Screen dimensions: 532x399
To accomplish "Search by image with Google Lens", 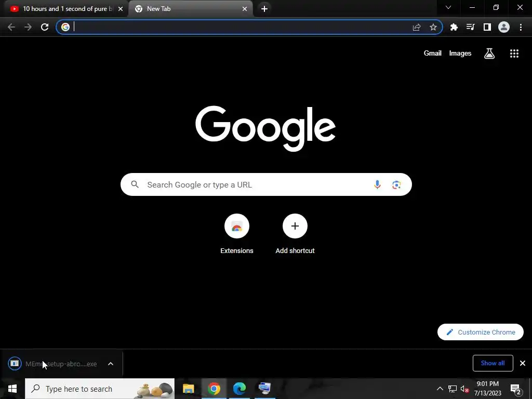I will click(396, 184).
